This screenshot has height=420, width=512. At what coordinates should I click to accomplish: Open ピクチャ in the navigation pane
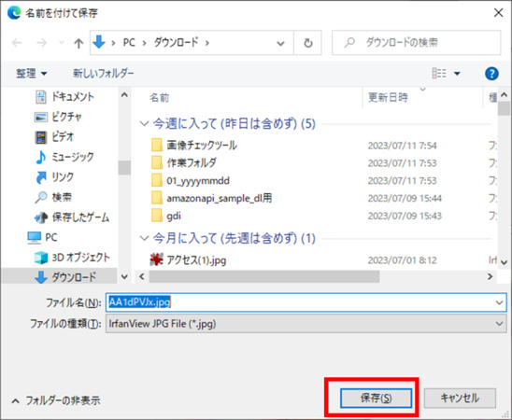coord(58,117)
